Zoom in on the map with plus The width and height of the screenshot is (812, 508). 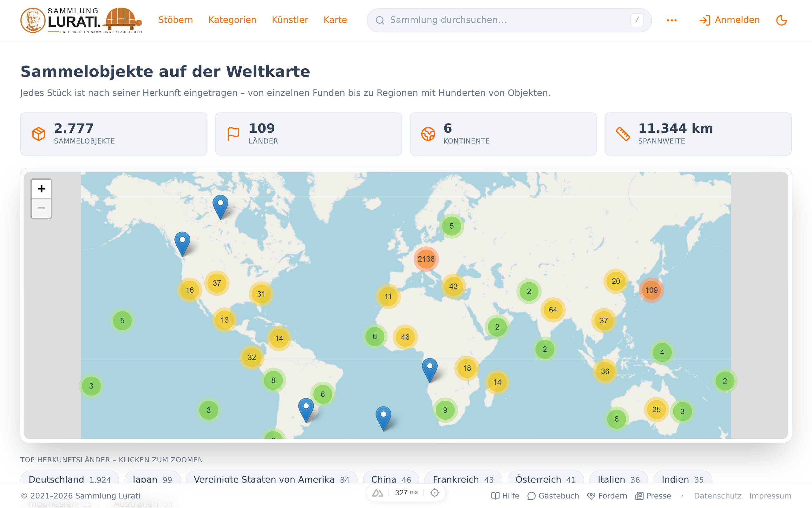(x=41, y=189)
